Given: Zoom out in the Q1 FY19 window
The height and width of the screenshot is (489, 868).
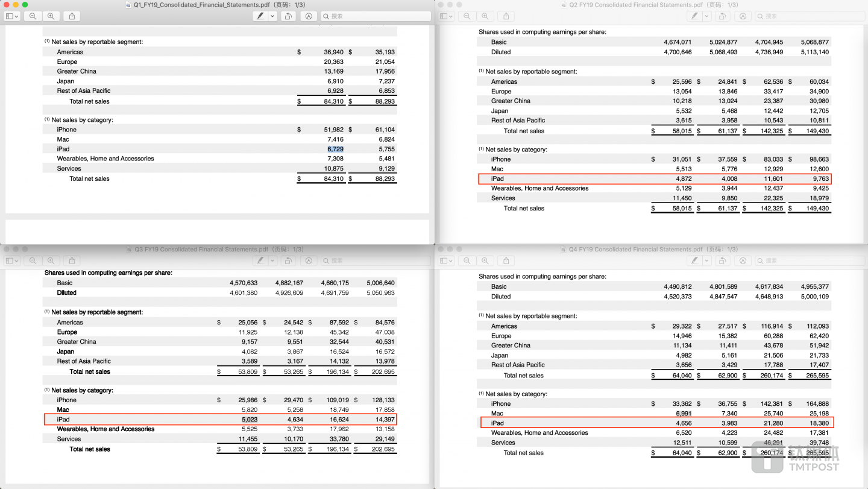Looking at the screenshot, I should [x=33, y=16].
